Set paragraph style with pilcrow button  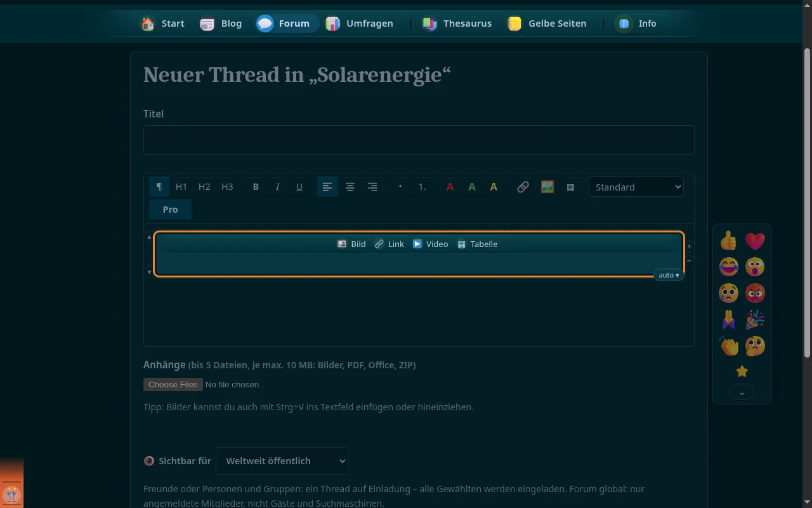click(x=159, y=187)
